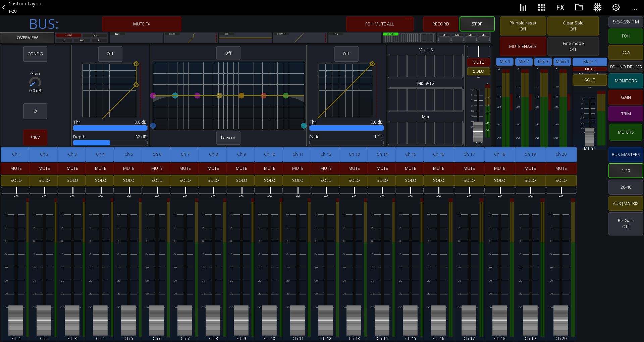Viewport: 644px width, 342px height.
Task: Toggle Fine mode
Action: click(573, 46)
